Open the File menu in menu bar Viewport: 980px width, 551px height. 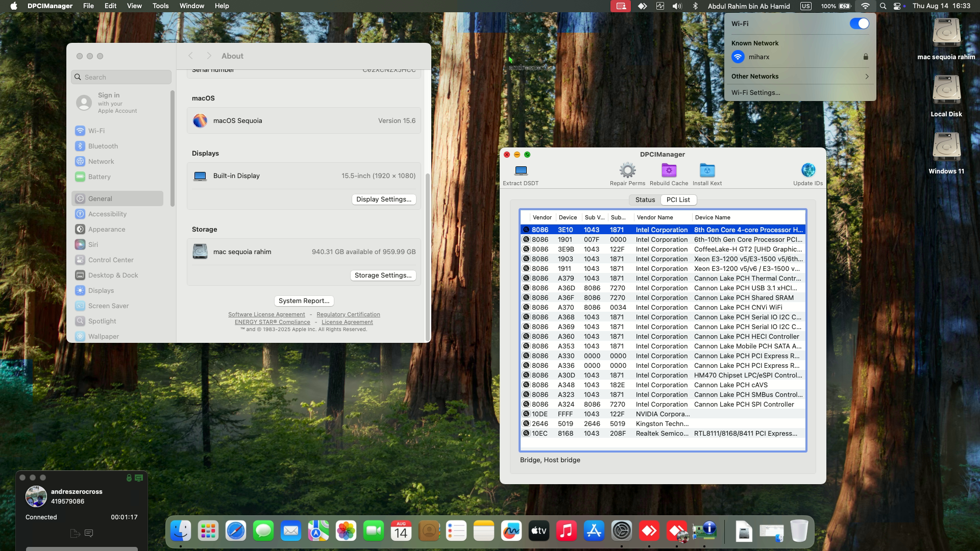pyautogui.click(x=88, y=6)
